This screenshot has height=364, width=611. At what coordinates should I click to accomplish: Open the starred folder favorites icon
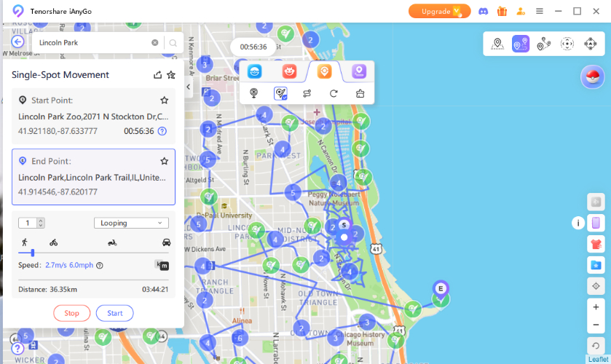coord(596,266)
